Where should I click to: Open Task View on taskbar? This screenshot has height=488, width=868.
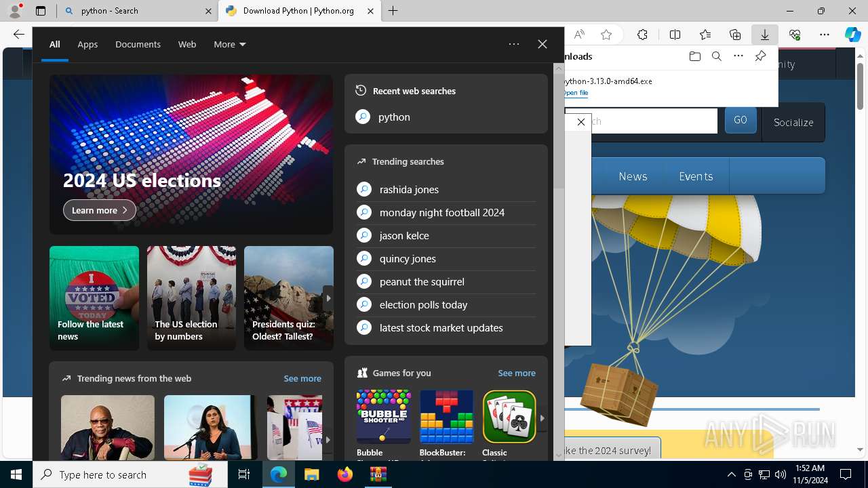pos(244,474)
